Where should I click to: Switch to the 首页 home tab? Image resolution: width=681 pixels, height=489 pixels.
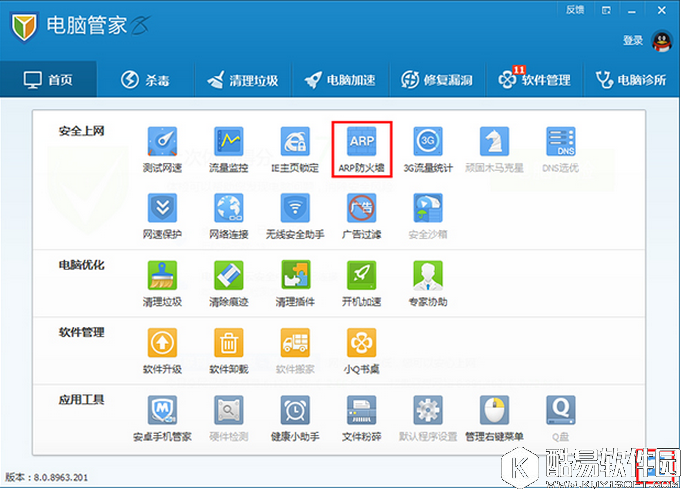point(48,79)
